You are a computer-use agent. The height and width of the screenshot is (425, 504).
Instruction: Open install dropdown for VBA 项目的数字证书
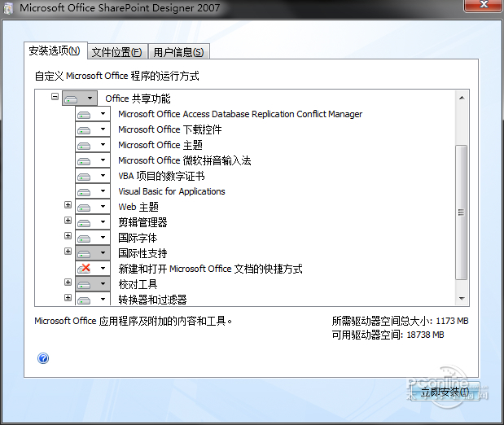point(93,176)
